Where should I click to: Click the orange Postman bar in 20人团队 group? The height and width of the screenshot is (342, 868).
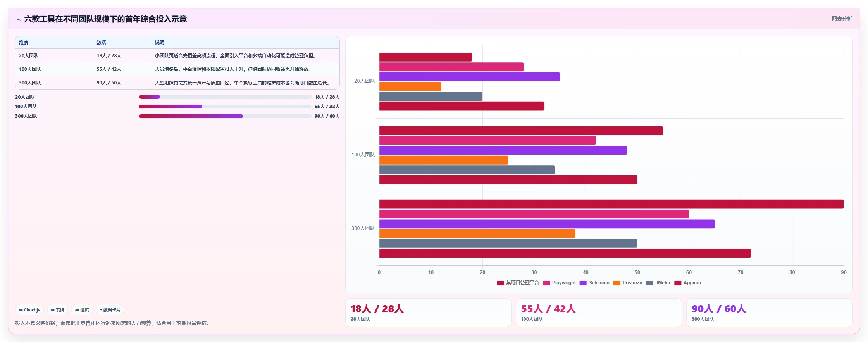tap(410, 86)
